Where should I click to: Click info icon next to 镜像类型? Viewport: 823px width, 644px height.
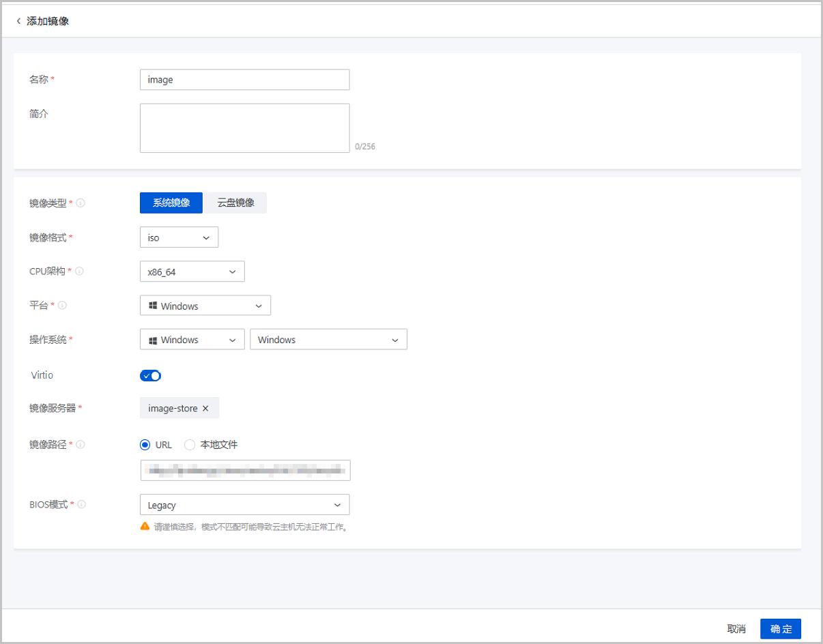point(81,203)
